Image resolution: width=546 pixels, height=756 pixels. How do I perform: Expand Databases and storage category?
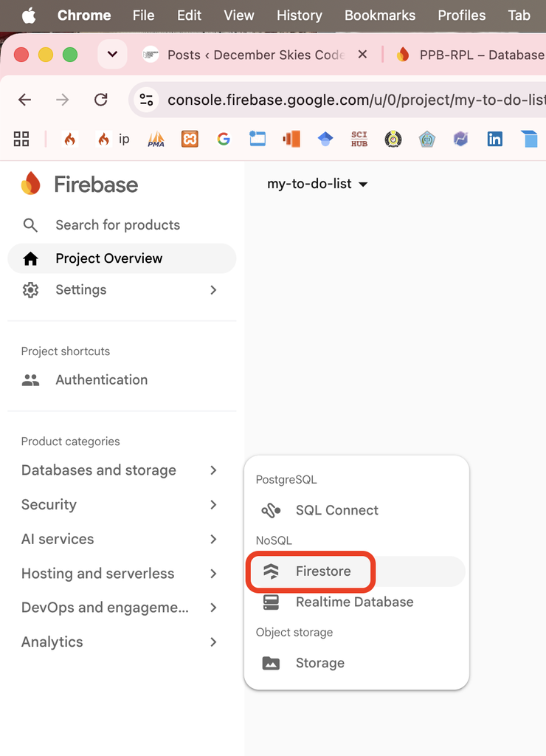tap(120, 470)
